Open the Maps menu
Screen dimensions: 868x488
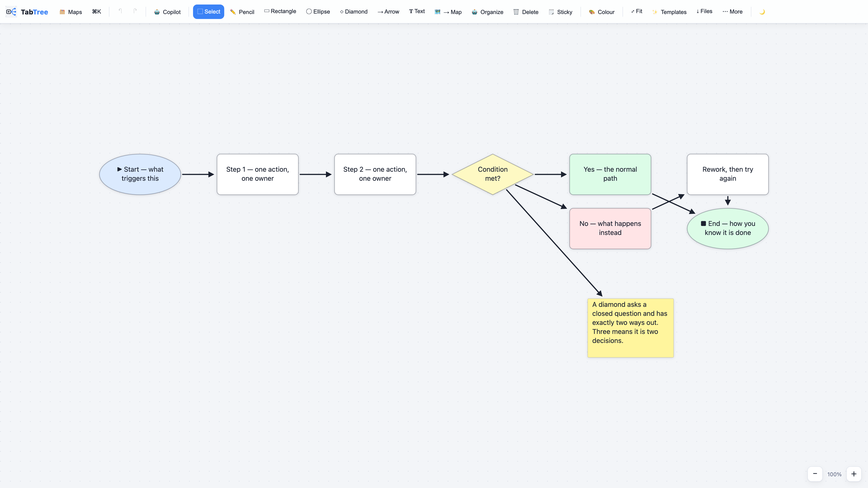71,12
